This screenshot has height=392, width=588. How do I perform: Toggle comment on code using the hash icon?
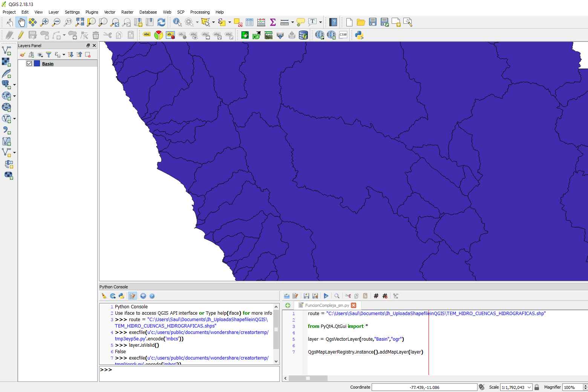(x=376, y=296)
